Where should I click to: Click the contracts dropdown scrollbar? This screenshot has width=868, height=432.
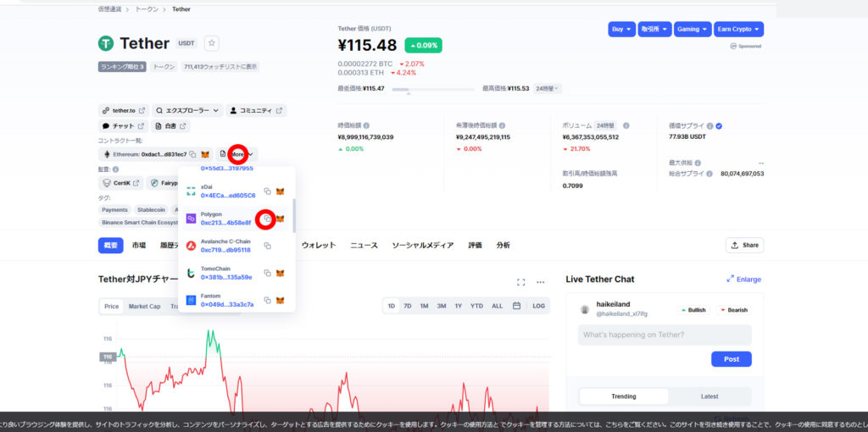point(294,216)
